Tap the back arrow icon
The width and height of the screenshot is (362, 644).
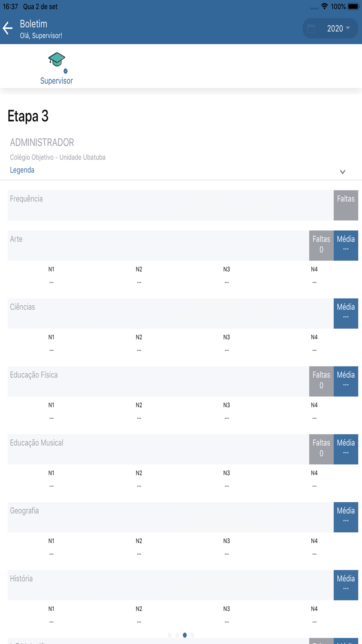[x=8, y=28]
